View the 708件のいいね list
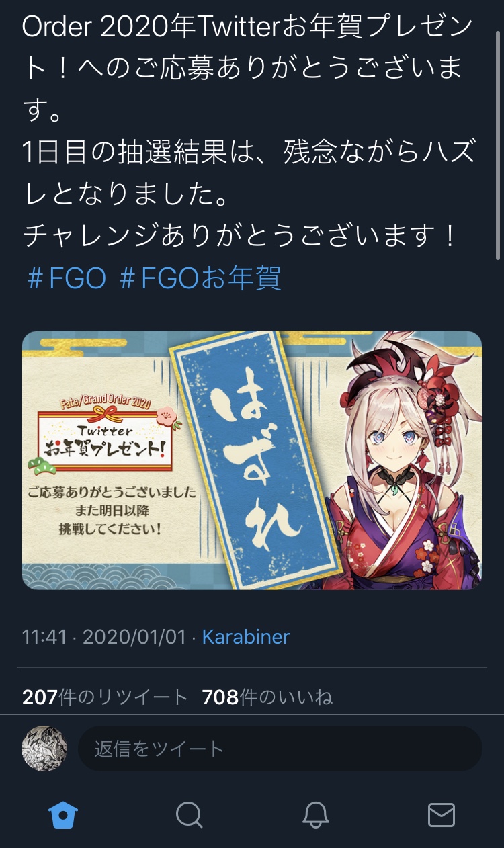This screenshot has height=848, width=504. pyautogui.click(x=267, y=697)
